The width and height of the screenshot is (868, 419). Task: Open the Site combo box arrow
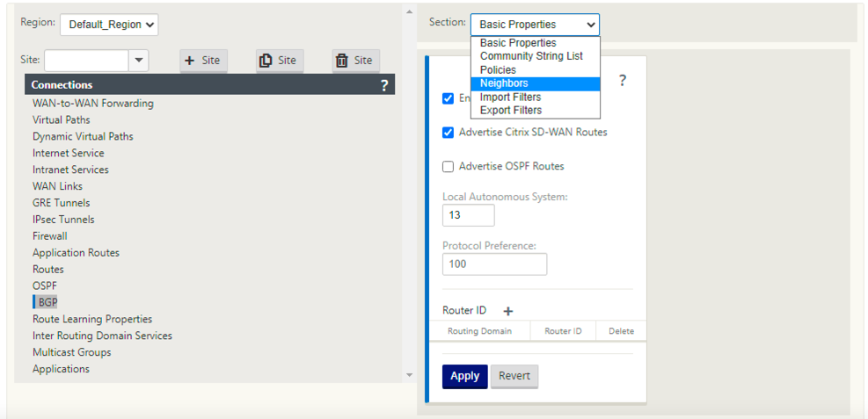[x=138, y=61]
